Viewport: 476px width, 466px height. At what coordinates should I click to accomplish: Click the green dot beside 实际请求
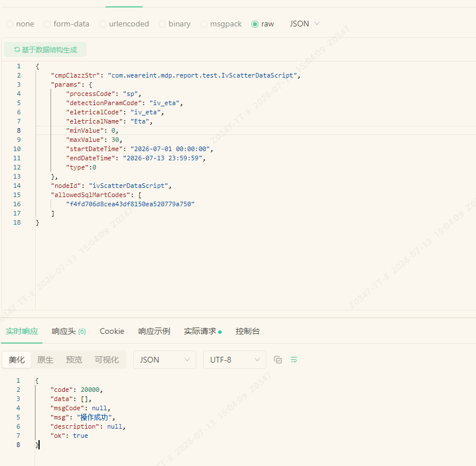tap(220, 332)
